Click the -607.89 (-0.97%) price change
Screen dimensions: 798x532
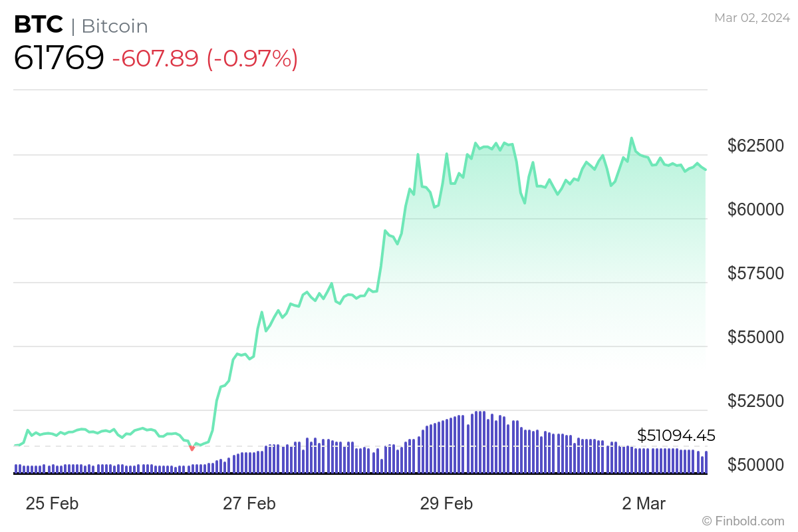[x=205, y=59]
